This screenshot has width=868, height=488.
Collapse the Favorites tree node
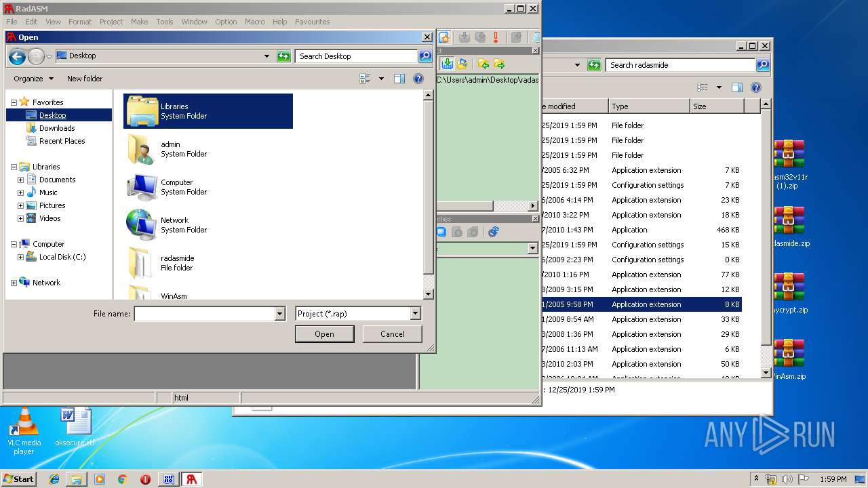(14, 102)
